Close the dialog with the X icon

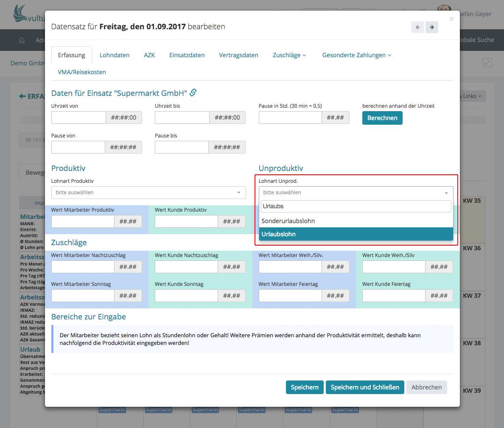click(451, 19)
